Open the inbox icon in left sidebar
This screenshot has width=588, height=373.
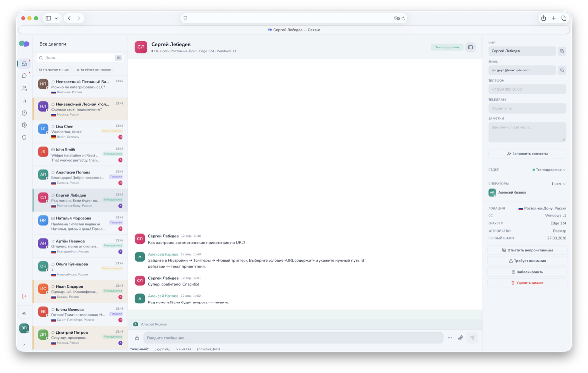point(24,64)
